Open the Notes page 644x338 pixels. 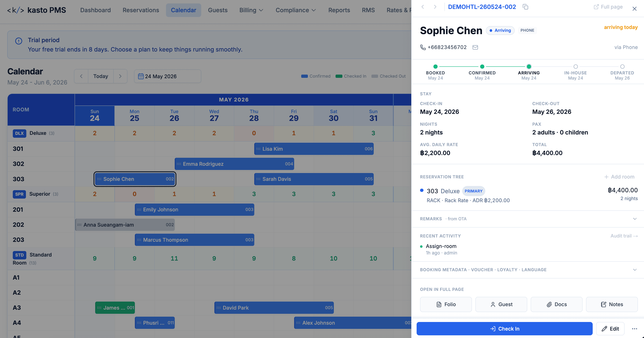(612, 304)
